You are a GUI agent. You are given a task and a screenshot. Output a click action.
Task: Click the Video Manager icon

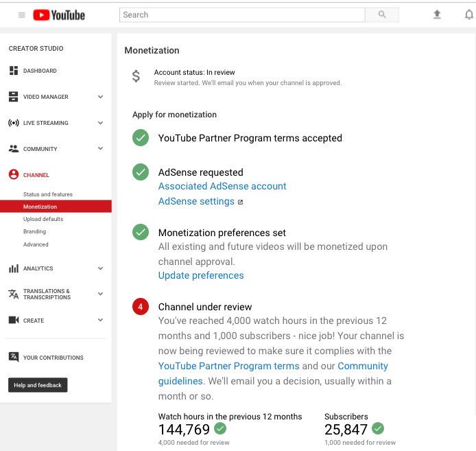[13, 97]
